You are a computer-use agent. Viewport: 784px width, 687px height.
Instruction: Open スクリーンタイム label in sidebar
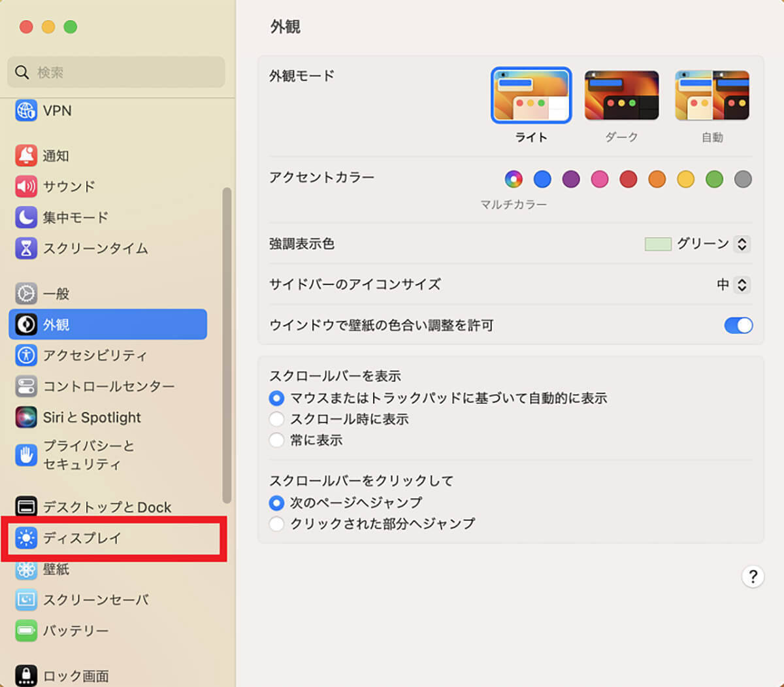[x=96, y=248]
